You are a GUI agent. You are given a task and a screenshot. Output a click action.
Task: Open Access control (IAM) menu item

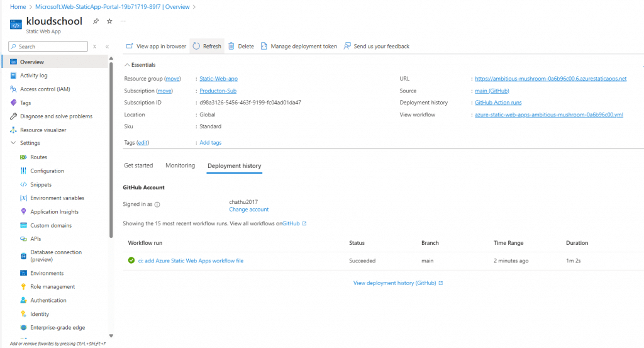click(x=45, y=89)
